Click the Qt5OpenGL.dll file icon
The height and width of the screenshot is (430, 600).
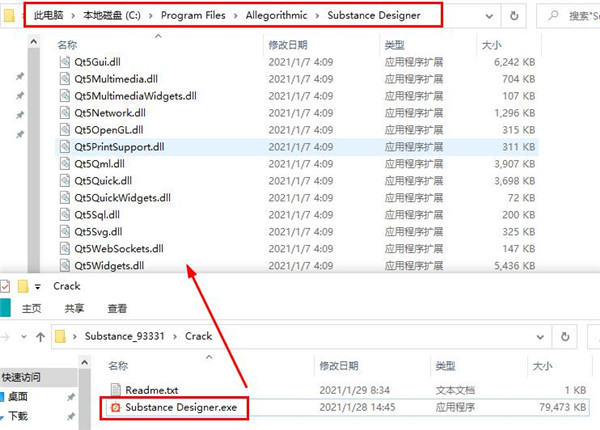click(x=65, y=130)
